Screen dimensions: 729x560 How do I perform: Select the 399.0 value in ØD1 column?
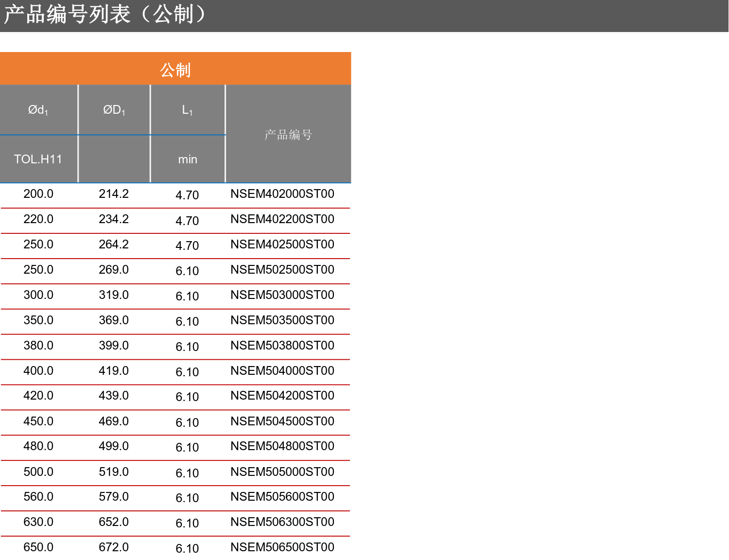(x=114, y=346)
